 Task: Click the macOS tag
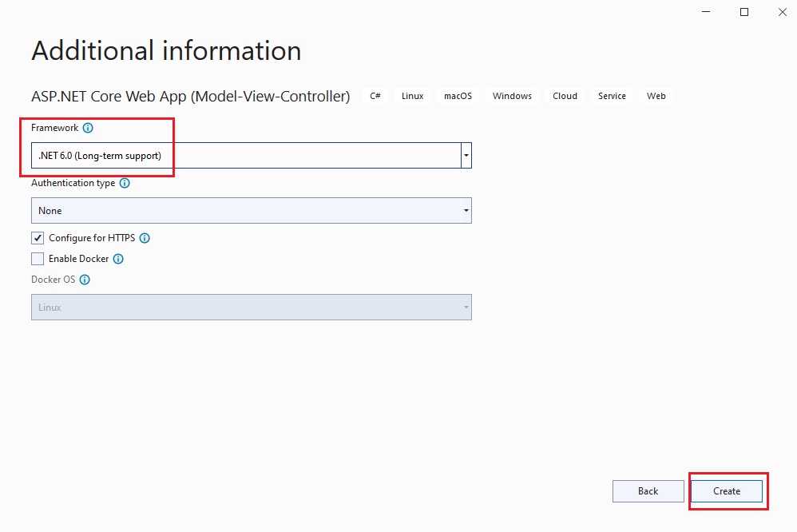pyautogui.click(x=458, y=96)
